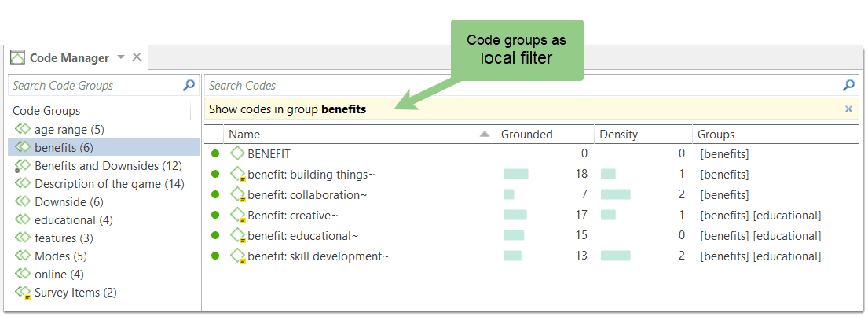Select the BENEFIT code row
The image size is (868, 317).
[532, 154]
